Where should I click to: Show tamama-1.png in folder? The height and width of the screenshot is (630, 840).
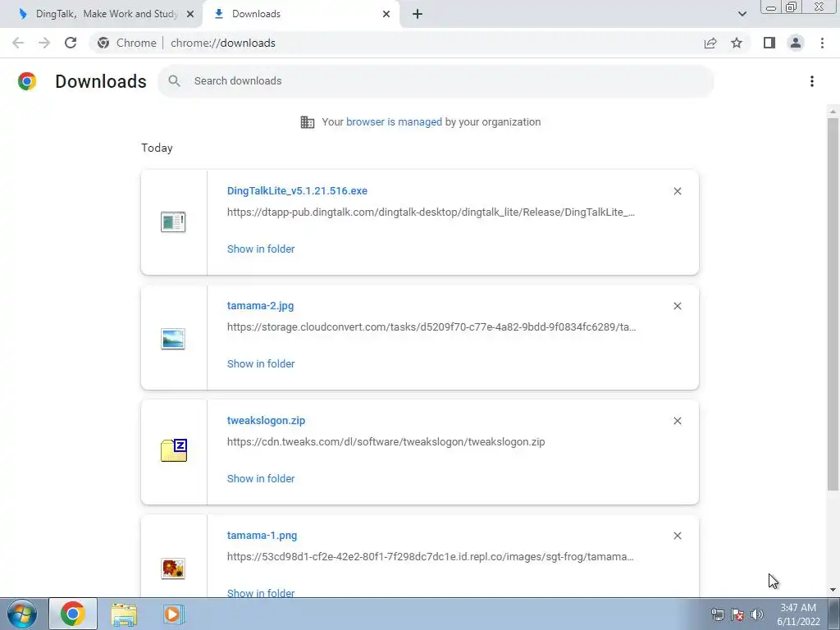[261, 592]
